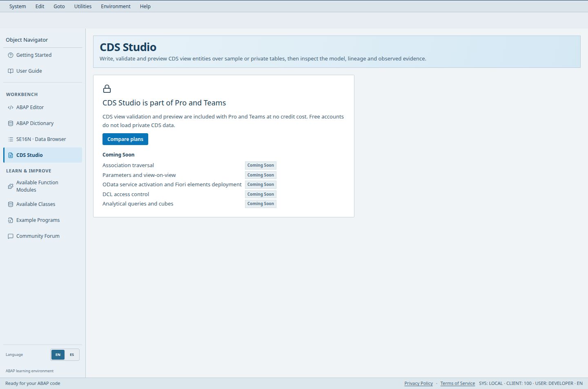The width and height of the screenshot is (588, 389).
Task: Open the Privacy Policy link
Action: (419, 383)
